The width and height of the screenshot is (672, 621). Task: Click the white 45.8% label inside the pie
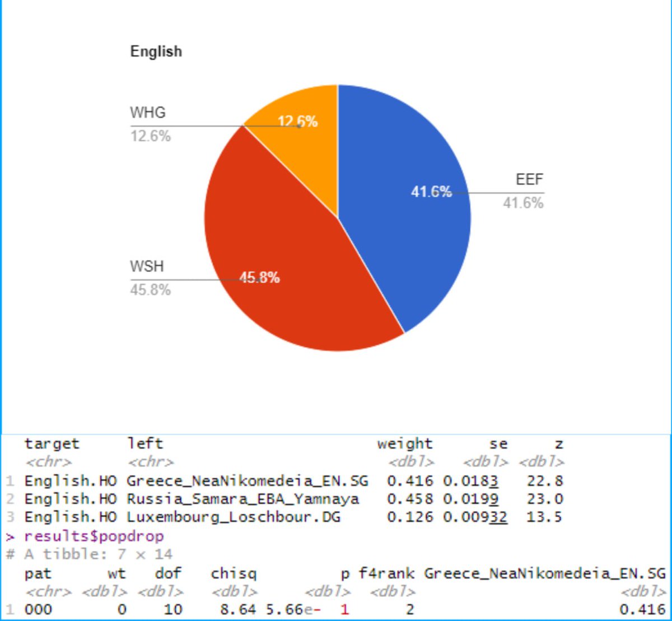[259, 277]
